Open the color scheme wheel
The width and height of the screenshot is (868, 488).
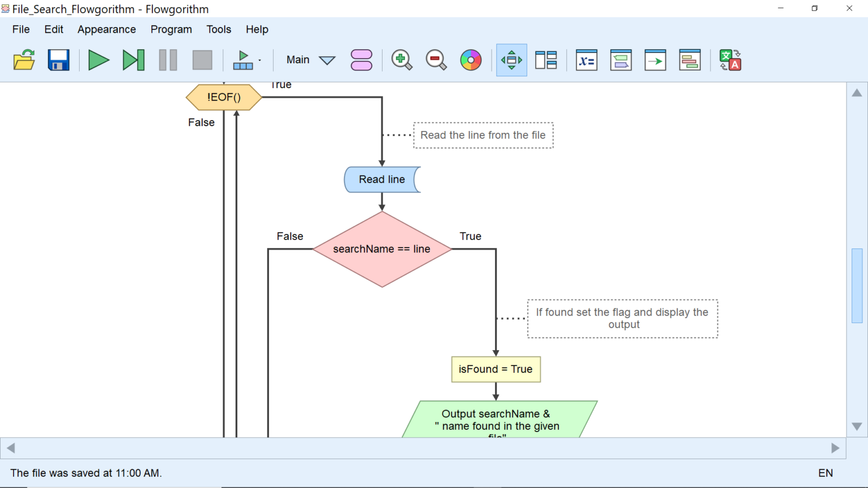click(470, 60)
